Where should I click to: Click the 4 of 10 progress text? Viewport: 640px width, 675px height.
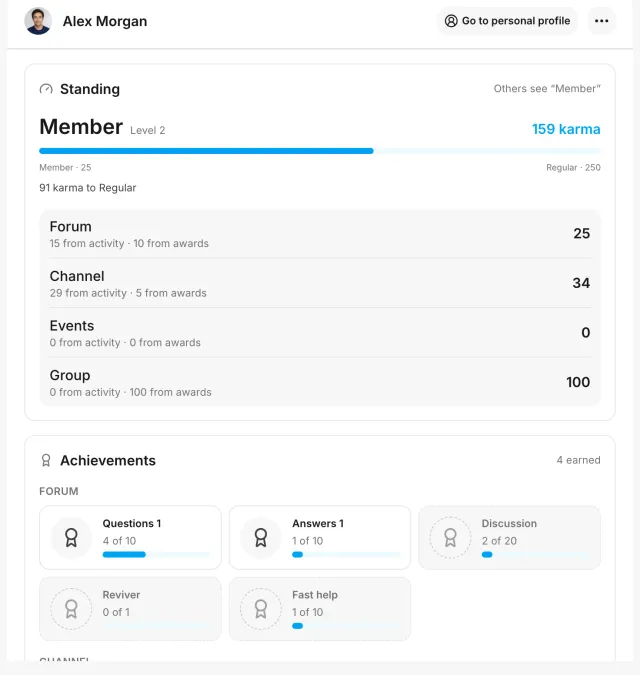click(x=119, y=541)
